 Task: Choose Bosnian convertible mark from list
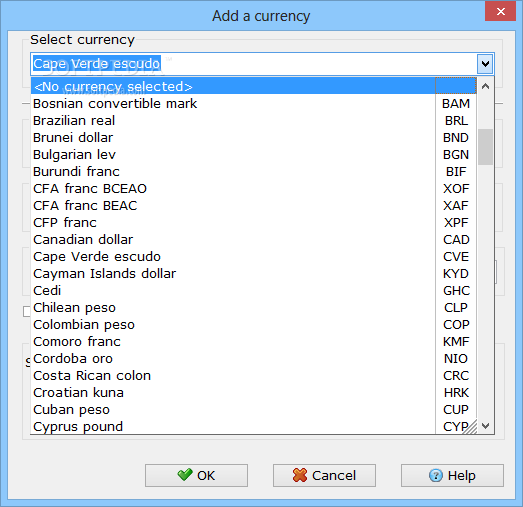coord(253,103)
